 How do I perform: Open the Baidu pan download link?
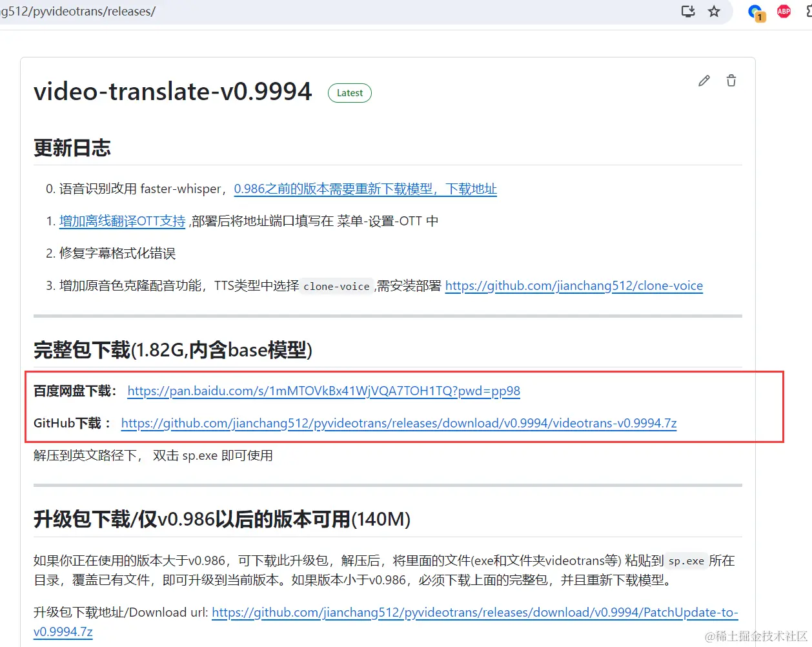click(323, 391)
